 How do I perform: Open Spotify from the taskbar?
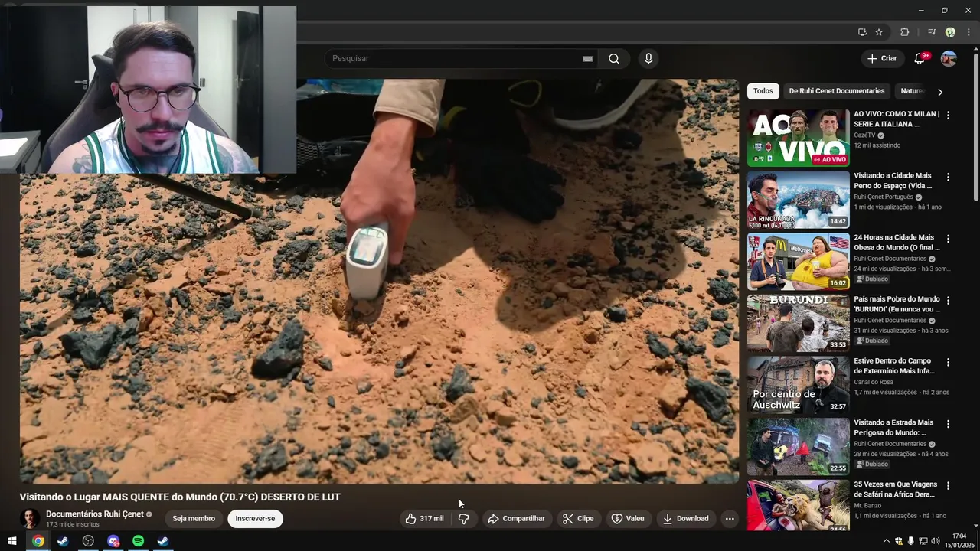(x=138, y=541)
